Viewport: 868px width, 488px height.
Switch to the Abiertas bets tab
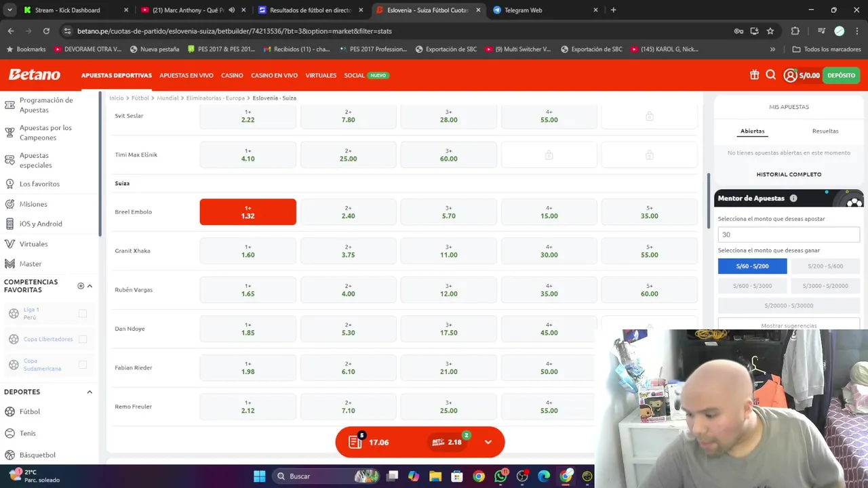[x=753, y=131]
